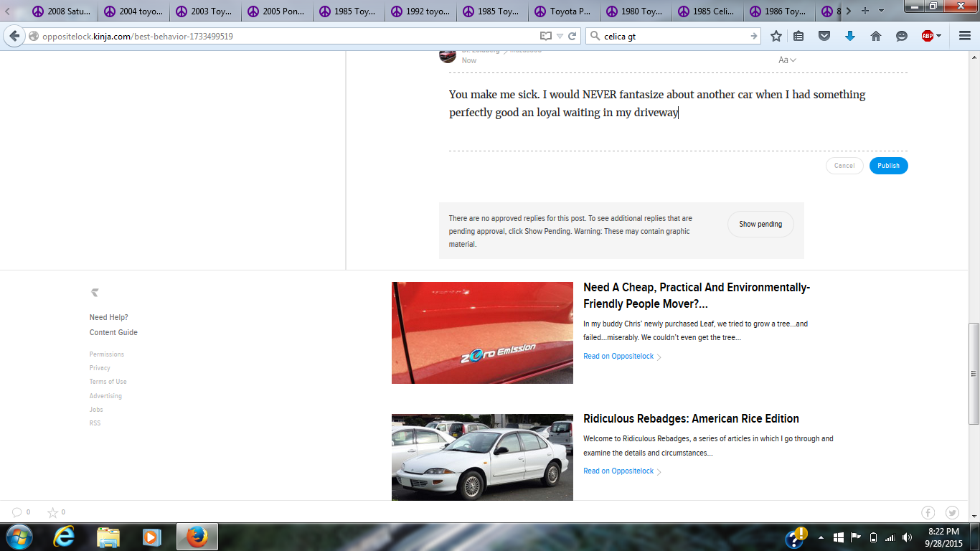Open the Need Help? link
The image size is (980, 551).
point(109,317)
